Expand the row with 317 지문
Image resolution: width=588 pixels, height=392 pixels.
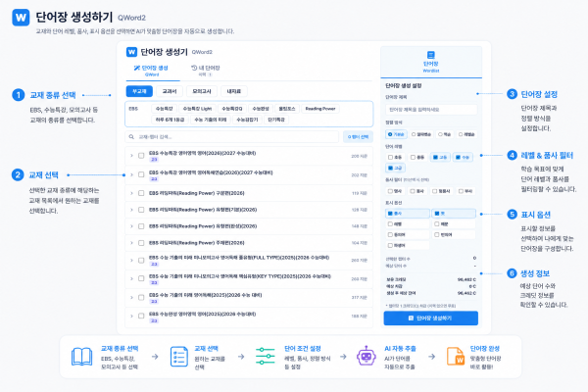131,298
